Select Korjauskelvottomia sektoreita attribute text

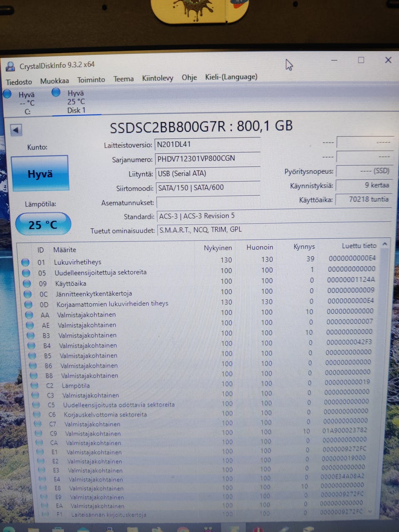pos(105,415)
